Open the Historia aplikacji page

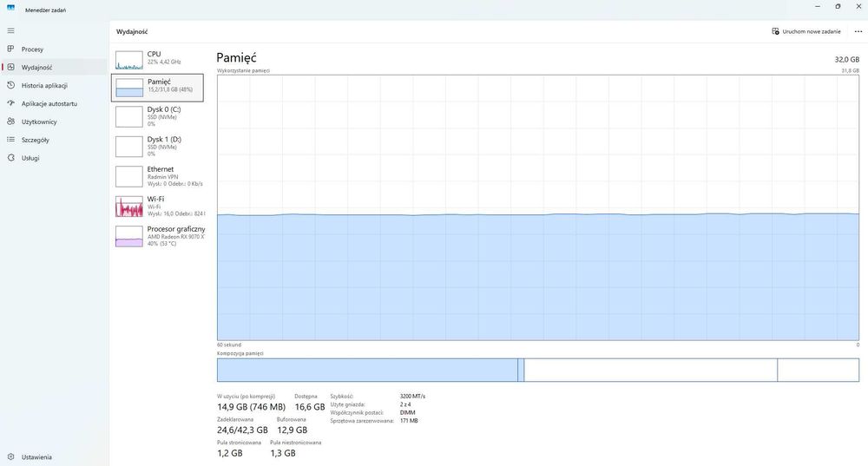coord(54,86)
